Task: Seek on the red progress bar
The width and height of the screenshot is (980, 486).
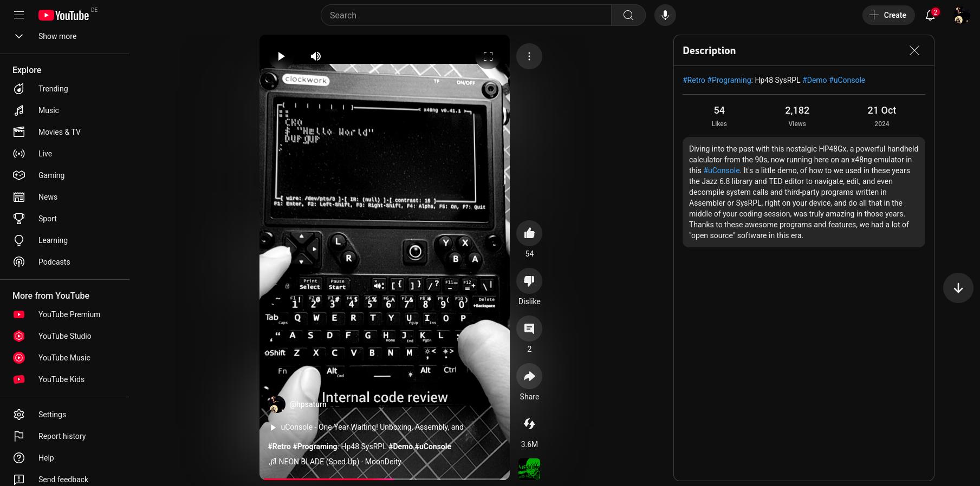Action: [x=385, y=478]
